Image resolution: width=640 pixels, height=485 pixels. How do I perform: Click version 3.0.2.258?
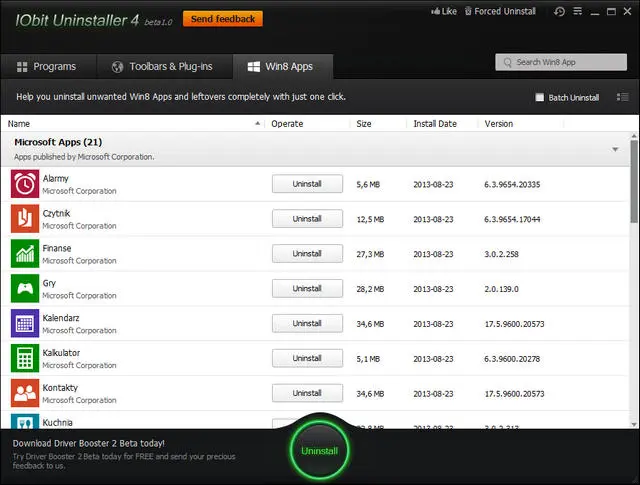coord(501,254)
